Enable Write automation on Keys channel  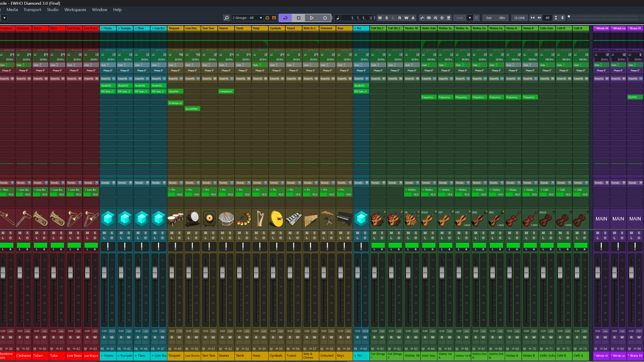coord(348,337)
